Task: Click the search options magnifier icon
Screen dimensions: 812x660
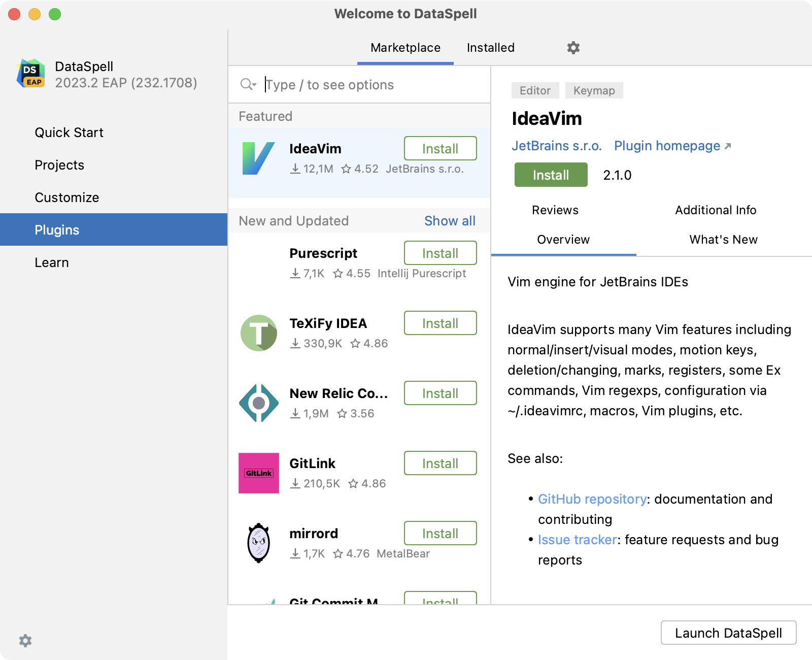Action: [248, 84]
